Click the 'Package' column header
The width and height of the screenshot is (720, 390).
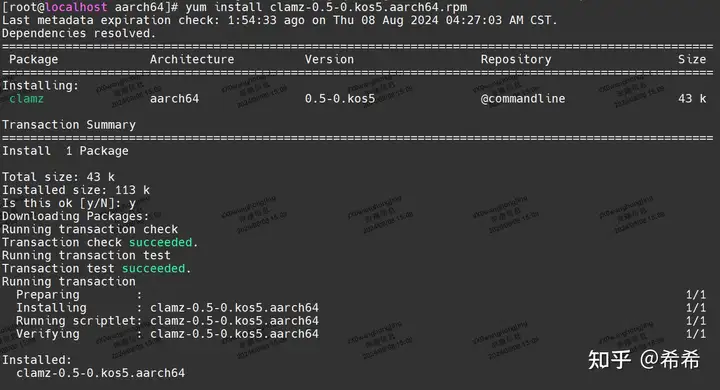(x=34, y=60)
